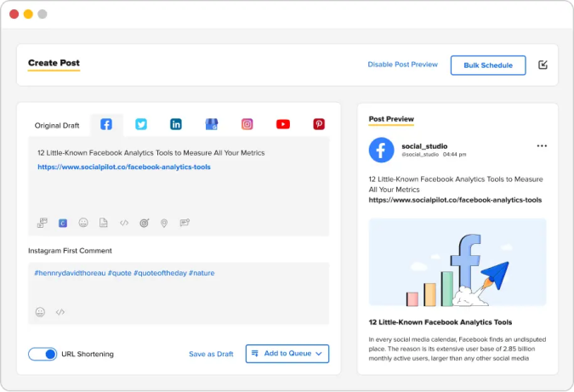Select the LinkedIn tab icon

click(x=176, y=124)
